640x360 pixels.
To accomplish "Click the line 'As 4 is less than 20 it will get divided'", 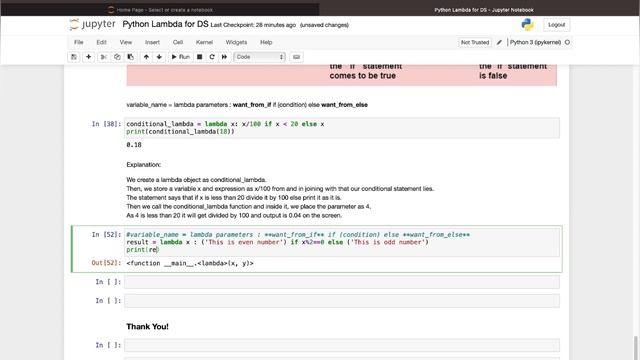I will tap(234, 216).
